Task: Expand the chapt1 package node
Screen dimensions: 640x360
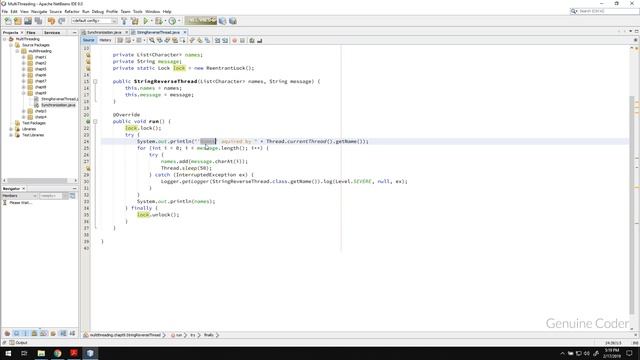Action: point(24,57)
